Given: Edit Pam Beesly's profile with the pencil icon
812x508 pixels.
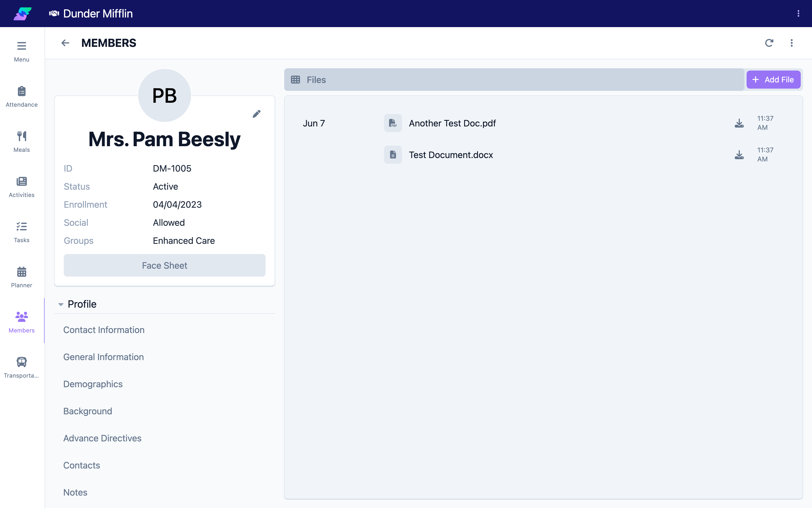Looking at the screenshot, I should click(x=257, y=114).
